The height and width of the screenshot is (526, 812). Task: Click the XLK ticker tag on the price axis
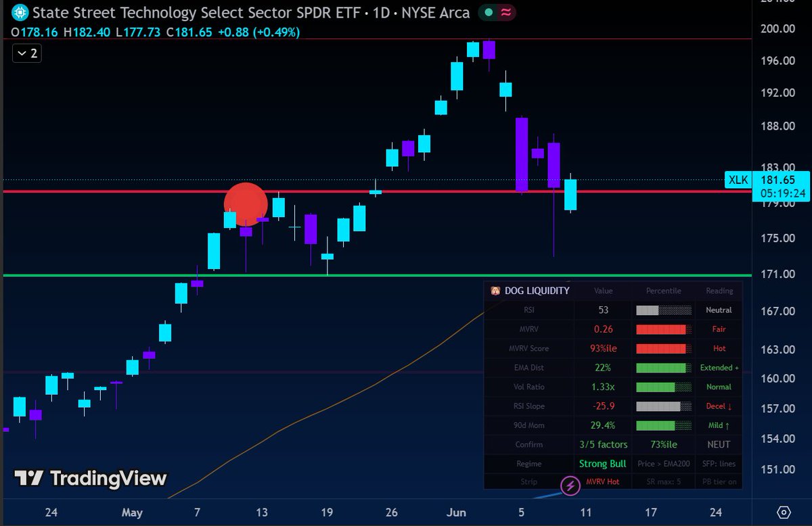tap(738, 180)
